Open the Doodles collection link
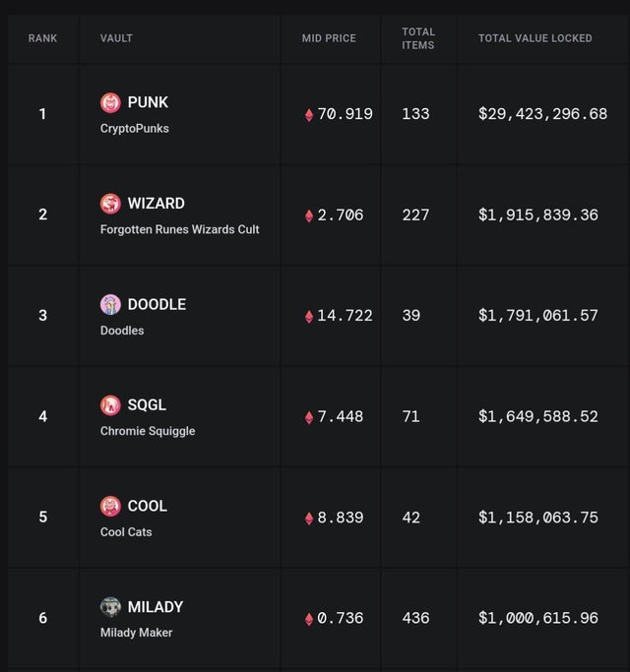This screenshot has height=672, width=630. (122, 331)
